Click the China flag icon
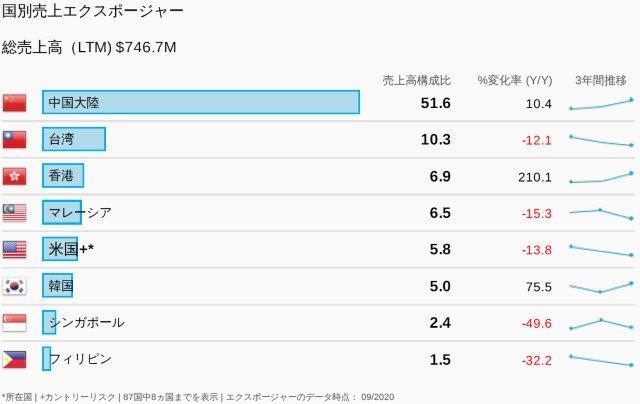The image size is (640, 404). pyautogui.click(x=14, y=103)
